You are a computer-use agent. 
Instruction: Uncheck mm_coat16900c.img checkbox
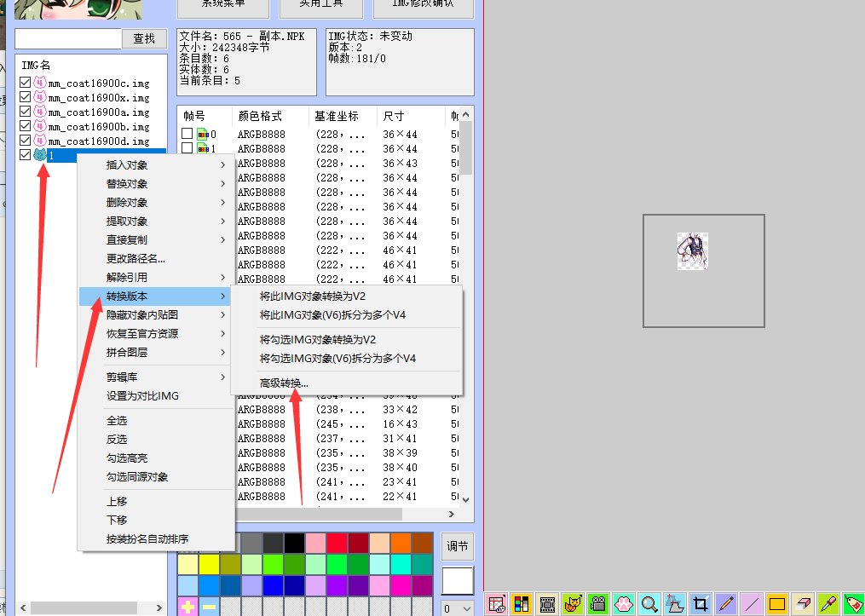(25, 83)
